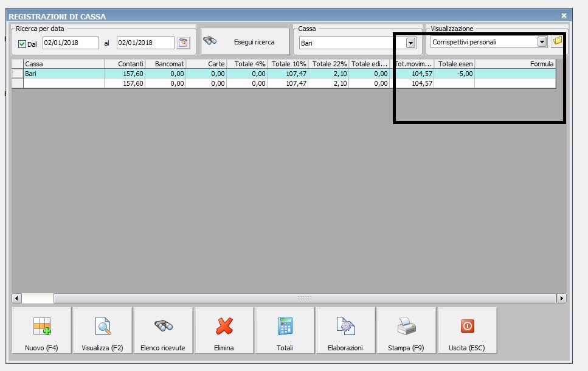
Task: Run search with Esegui ricerca
Action: (245, 41)
